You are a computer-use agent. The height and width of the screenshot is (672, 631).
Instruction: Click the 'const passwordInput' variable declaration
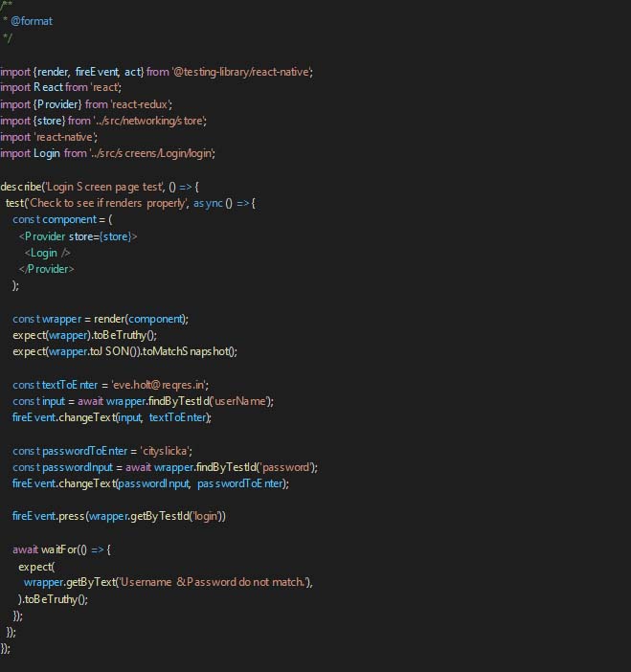tap(65, 466)
